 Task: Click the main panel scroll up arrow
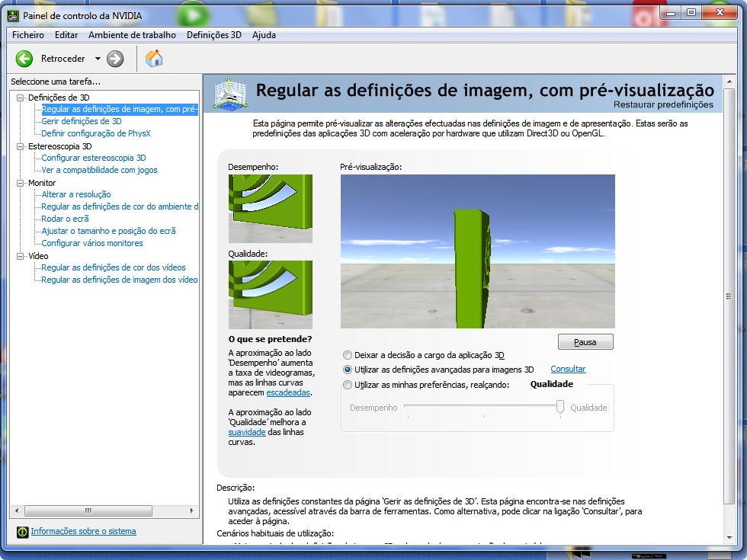click(x=729, y=82)
